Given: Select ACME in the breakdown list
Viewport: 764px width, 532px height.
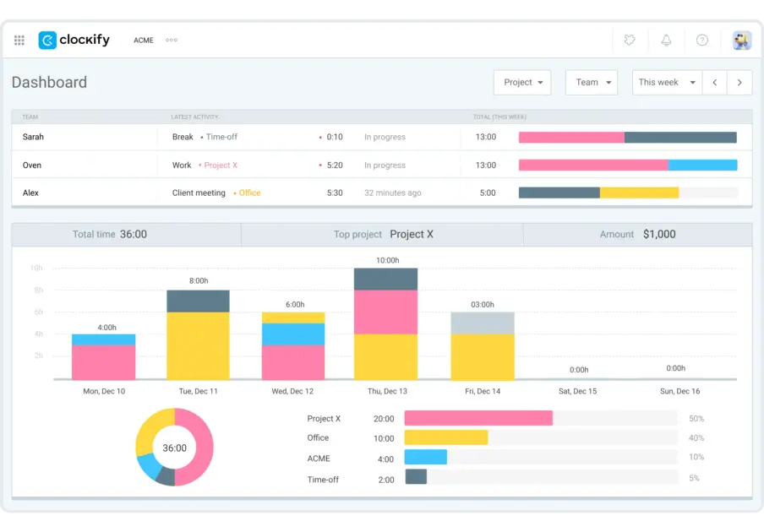Looking at the screenshot, I should (x=318, y=459).
